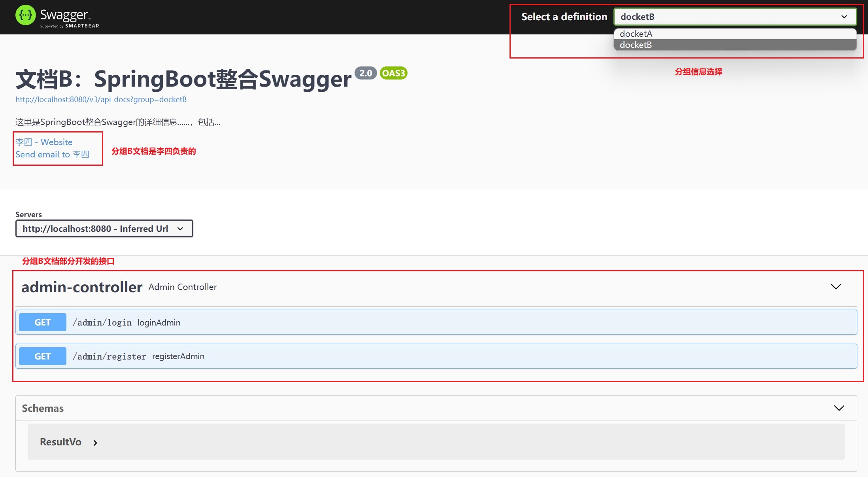Collapse the Schemas panel
Image resolution: width=868 pixels, height=477 pixels.
coord(839,408)
